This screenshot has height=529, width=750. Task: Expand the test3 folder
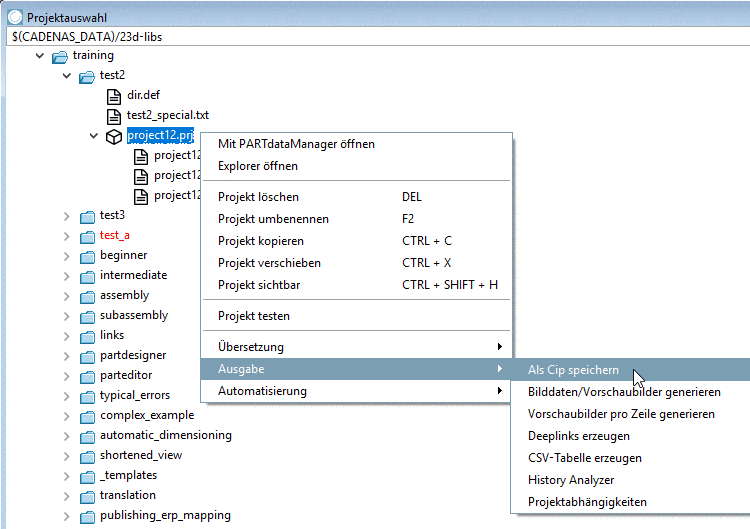coord(66,217)
